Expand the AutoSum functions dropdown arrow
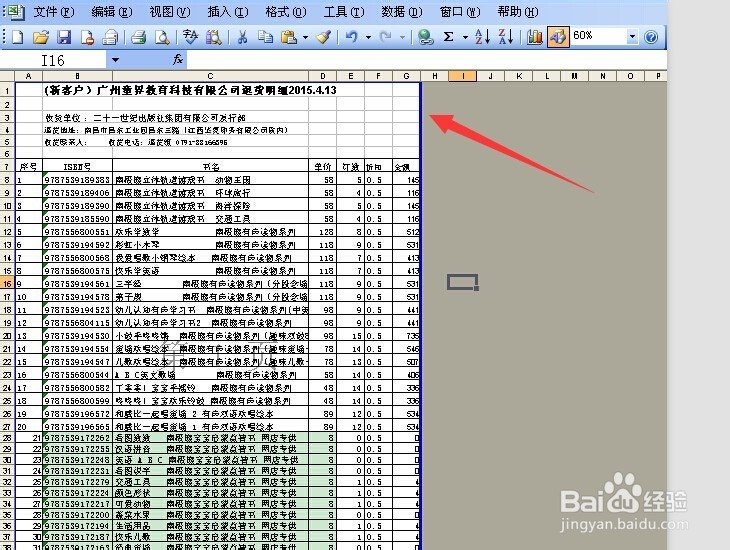Viewport: 730px width, 550px height. click(x=465, y=37)
